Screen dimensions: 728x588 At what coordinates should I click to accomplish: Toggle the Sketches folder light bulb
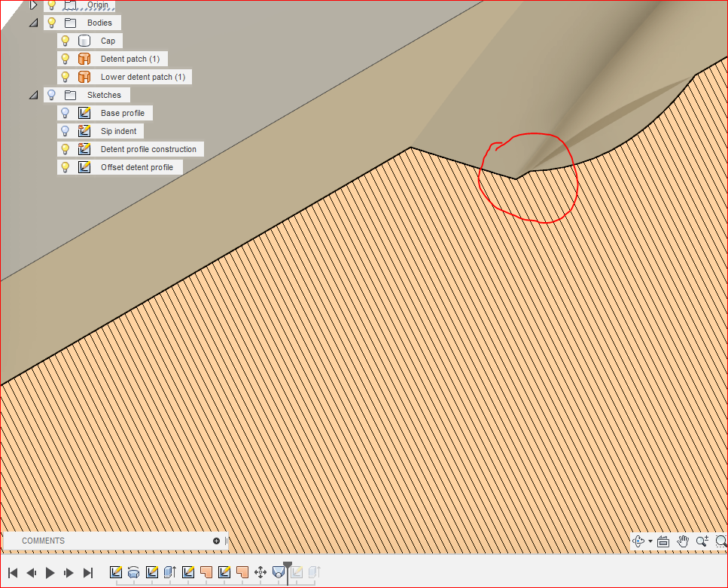point(51,95)
